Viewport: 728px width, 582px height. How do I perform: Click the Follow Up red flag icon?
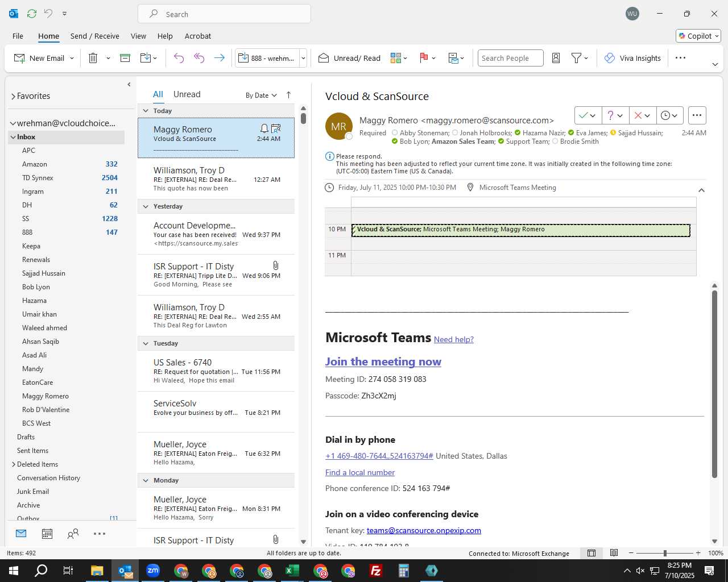click(424, 58)
